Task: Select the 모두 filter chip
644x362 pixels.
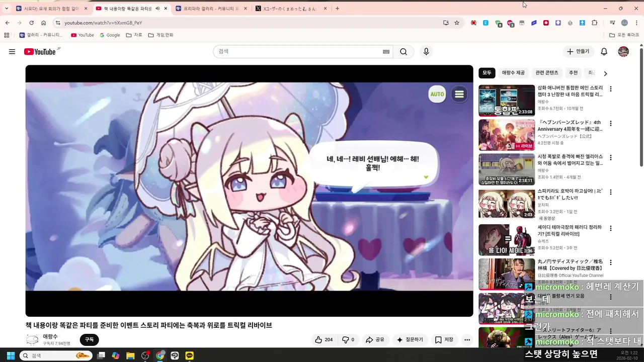Action: (487, 73)
